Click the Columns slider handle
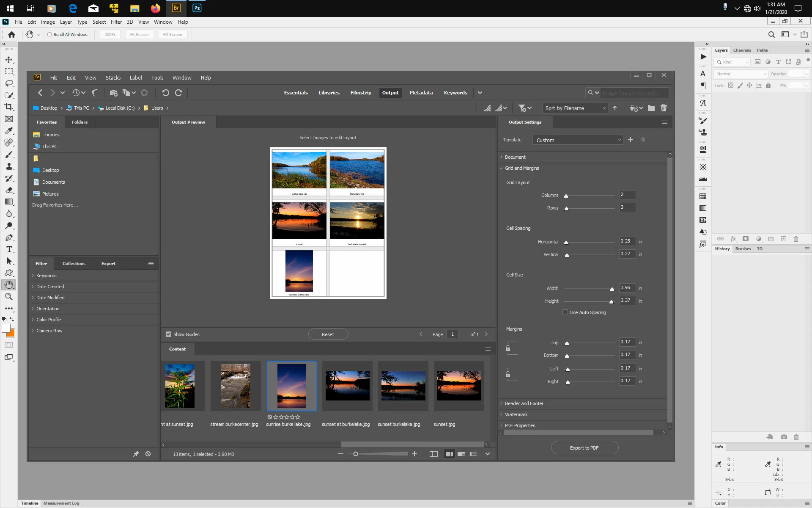Viewport: 812px width, 508px height. click(x=566, y=196)
